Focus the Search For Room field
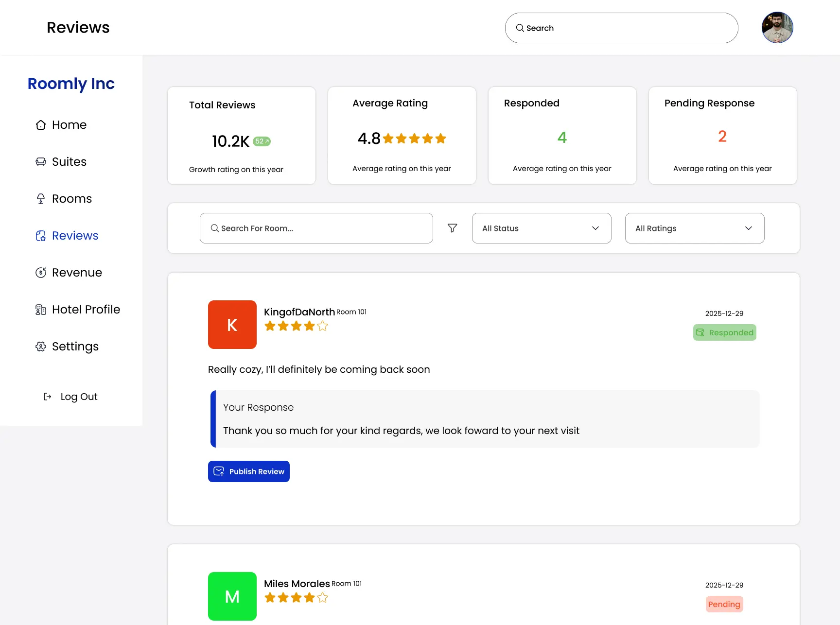 tap(316, 228)
